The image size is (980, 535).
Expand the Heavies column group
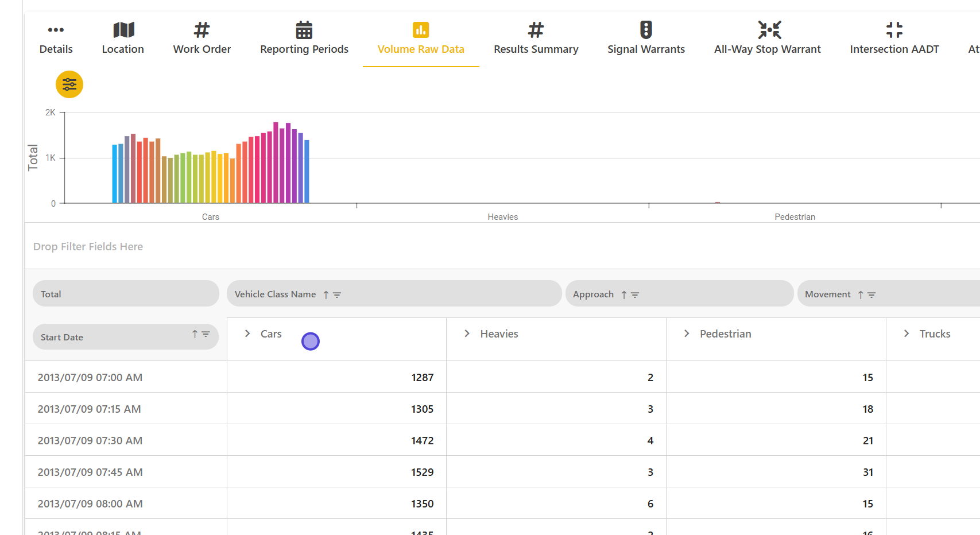(x=467, y=334)
